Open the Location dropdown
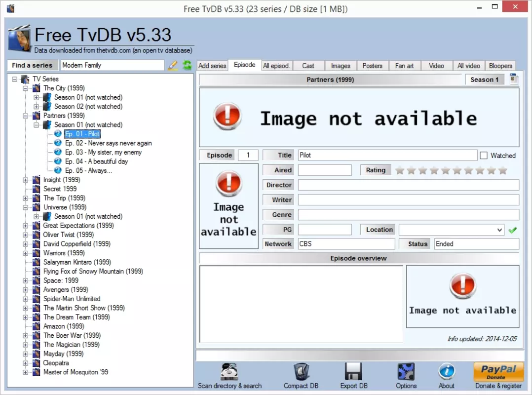 [x=499, y=230]
